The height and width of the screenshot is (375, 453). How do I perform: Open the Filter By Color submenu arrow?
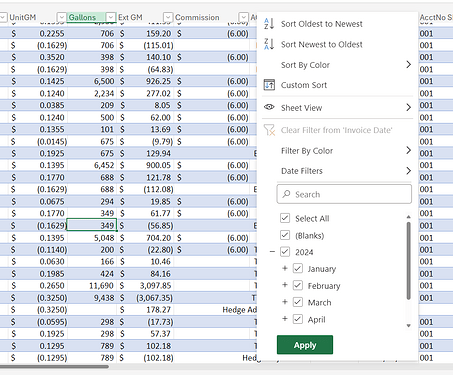pos(409,150)
